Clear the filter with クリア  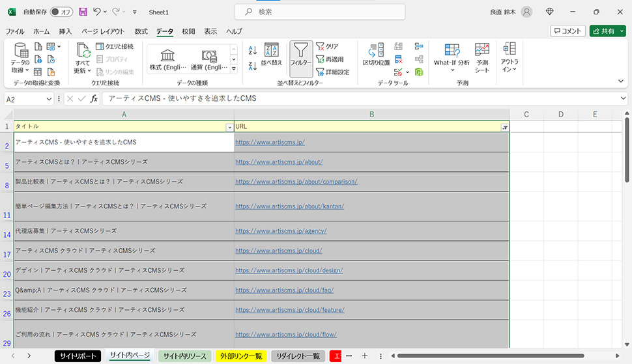[327, 46]
